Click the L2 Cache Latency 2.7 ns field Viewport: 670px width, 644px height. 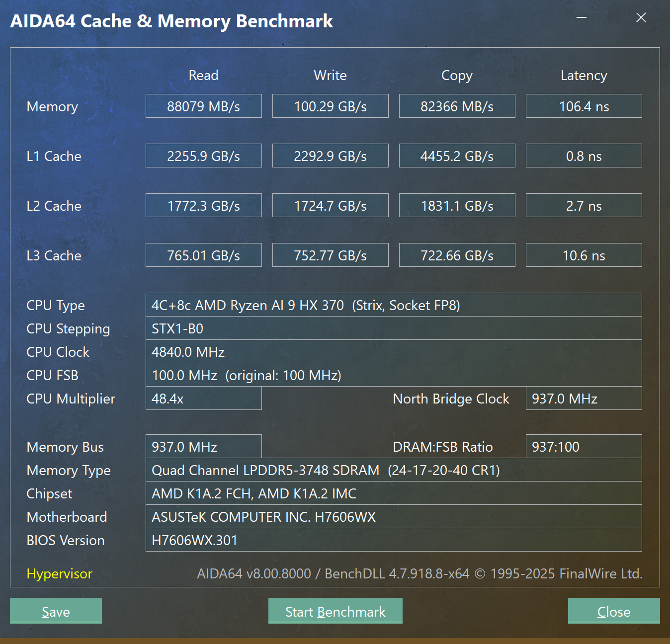584,205
